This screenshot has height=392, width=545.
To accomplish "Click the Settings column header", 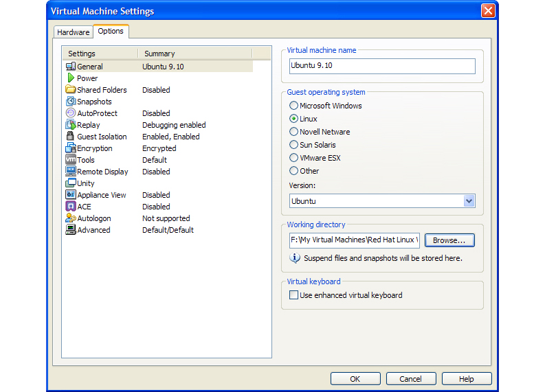I will [100, 54].
